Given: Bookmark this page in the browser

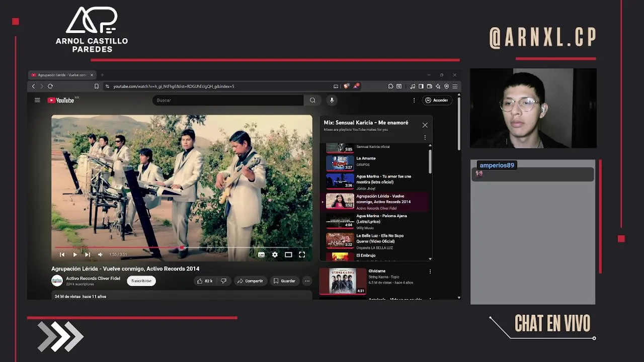Looking at the screenshot, I should [97, 86].
